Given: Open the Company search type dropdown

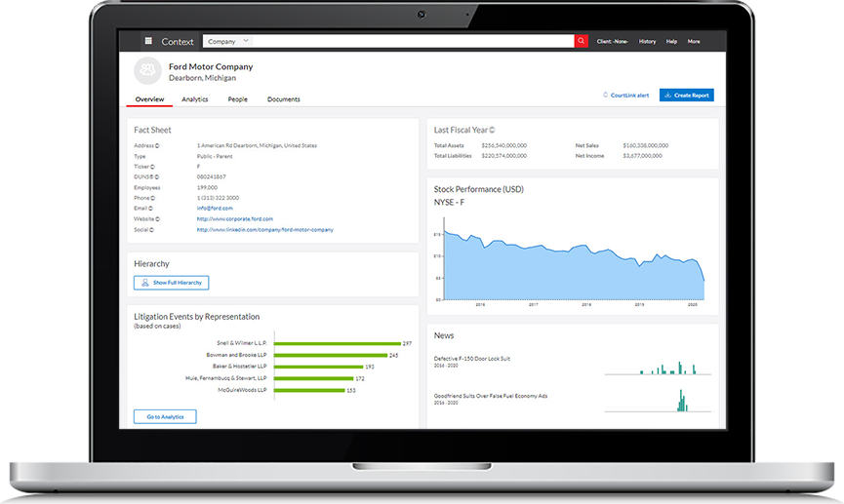Looking at the screenshot, I should point(228,41).
